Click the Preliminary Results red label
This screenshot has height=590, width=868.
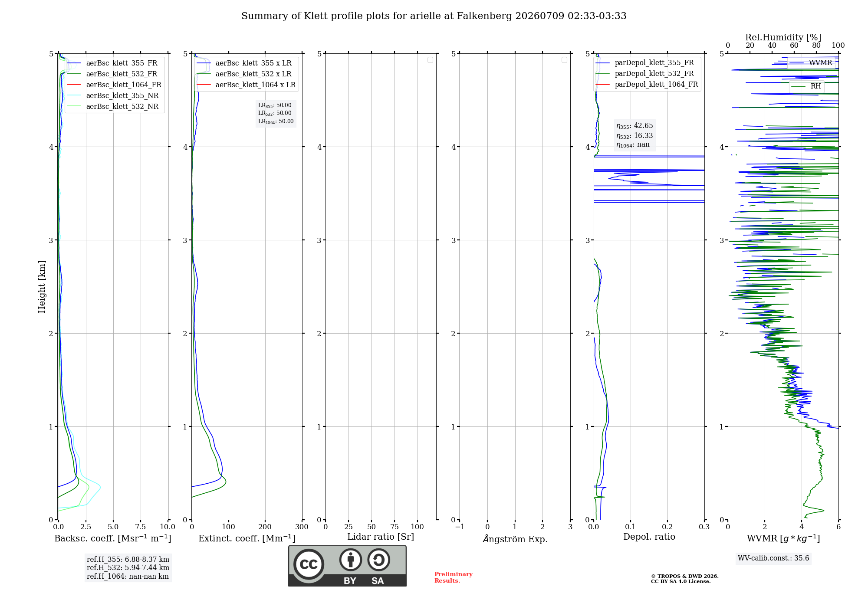point(454,577)
